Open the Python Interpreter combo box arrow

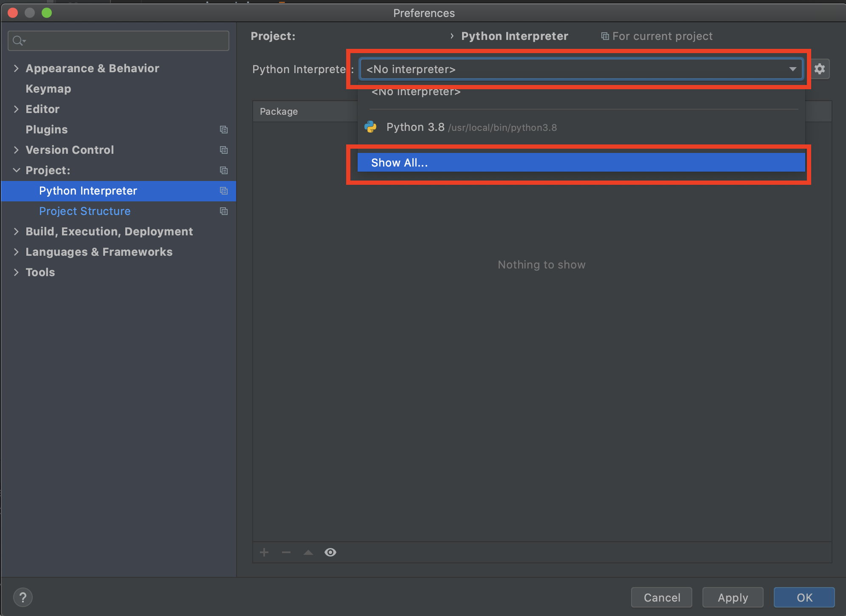pyautogui.click(x=792, y=69)
